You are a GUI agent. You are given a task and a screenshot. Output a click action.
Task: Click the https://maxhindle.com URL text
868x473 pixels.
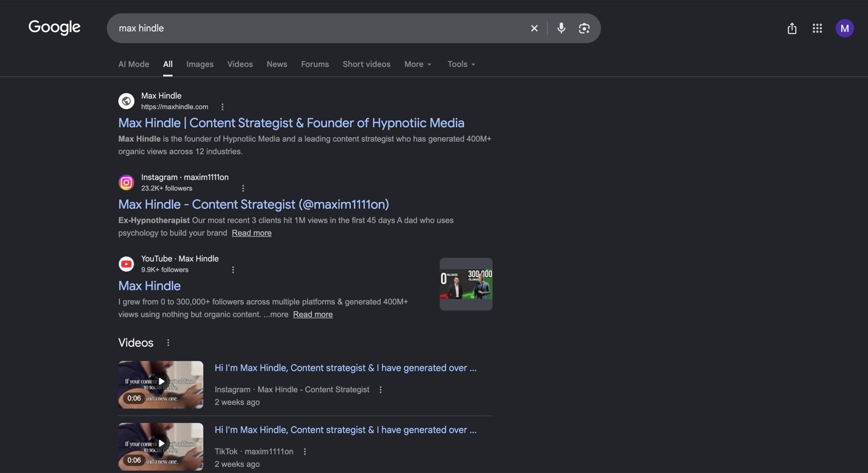coord(175,107)
